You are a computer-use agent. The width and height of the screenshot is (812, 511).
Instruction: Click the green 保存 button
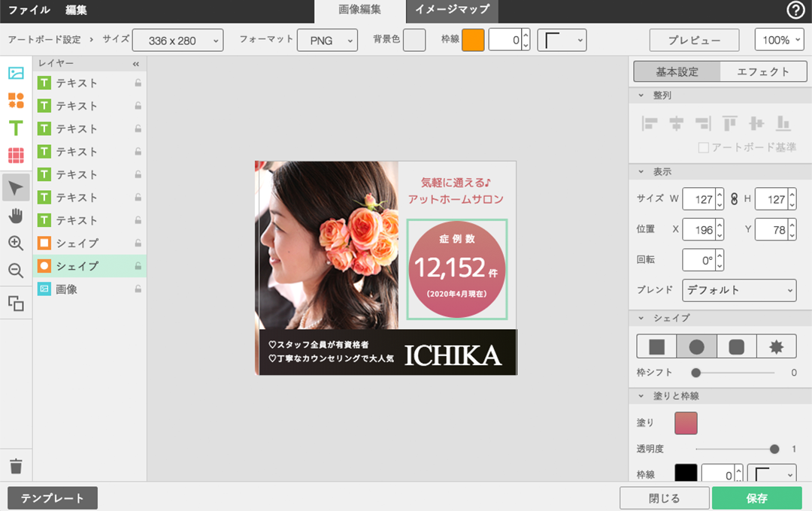(756, 498)
